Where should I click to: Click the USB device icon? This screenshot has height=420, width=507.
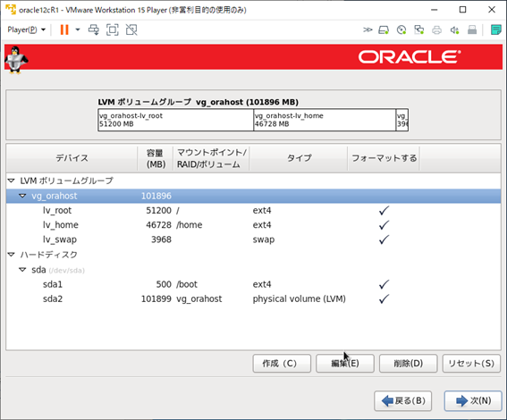[472, 30]
